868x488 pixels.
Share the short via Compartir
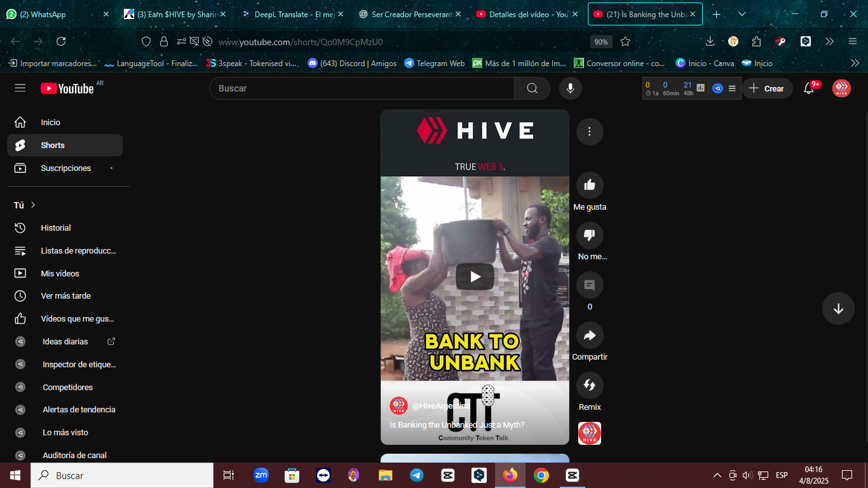590,335
